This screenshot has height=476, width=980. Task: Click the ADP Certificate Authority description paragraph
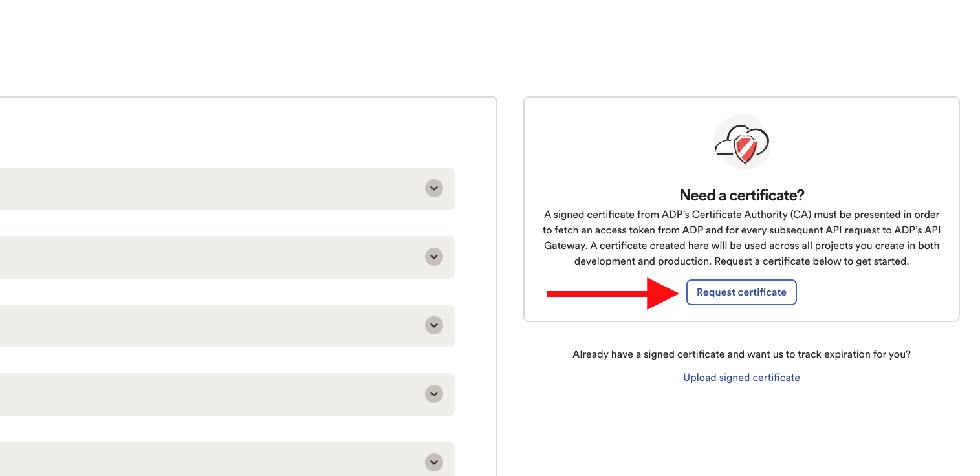point(741,238)
